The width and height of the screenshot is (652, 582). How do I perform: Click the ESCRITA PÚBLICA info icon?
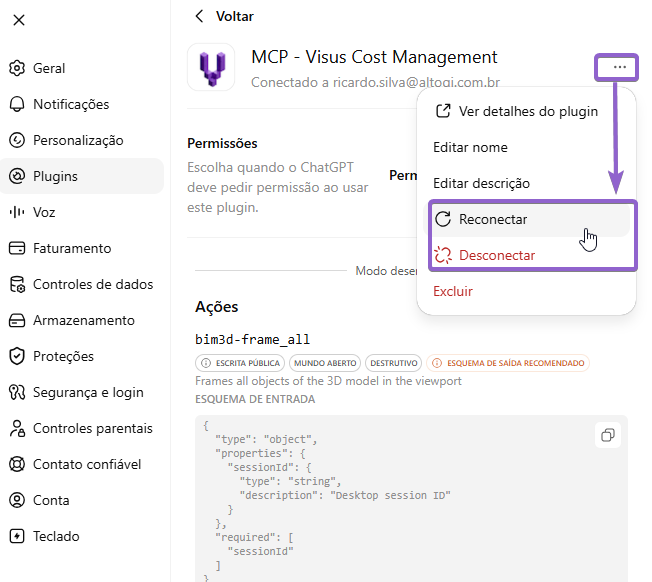(206, 363)
